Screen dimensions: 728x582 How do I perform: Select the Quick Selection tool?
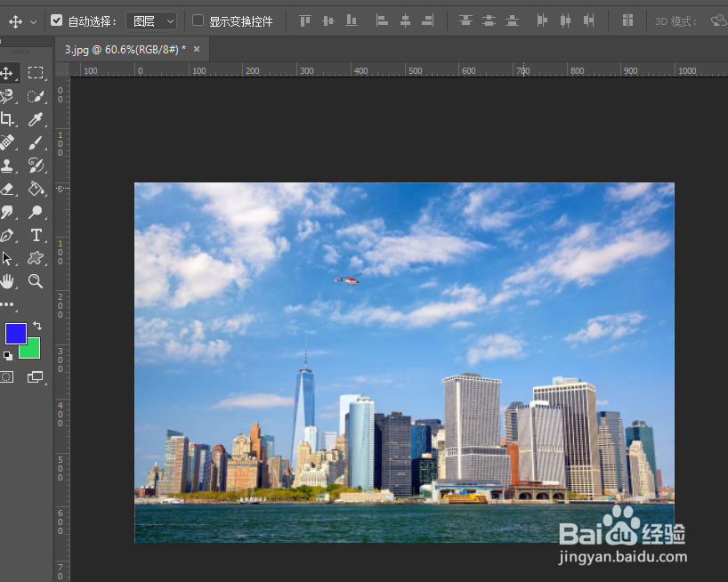[36, 96]
